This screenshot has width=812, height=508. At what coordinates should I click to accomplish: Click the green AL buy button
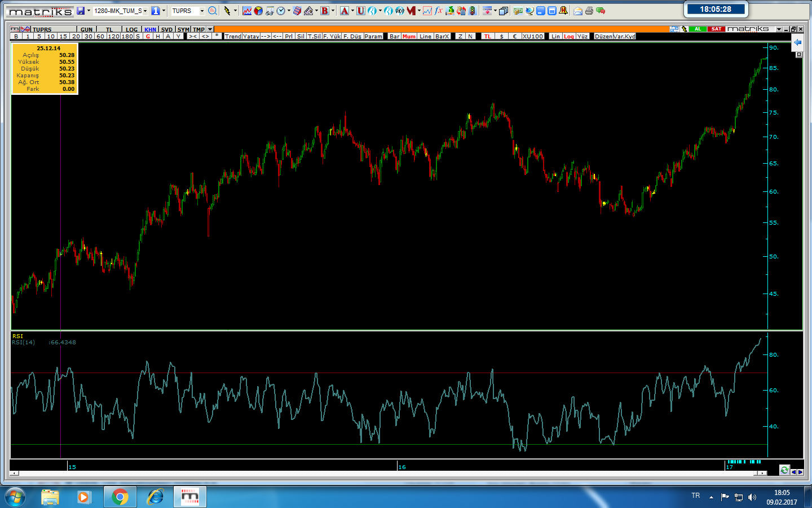(x=698, y=29)
